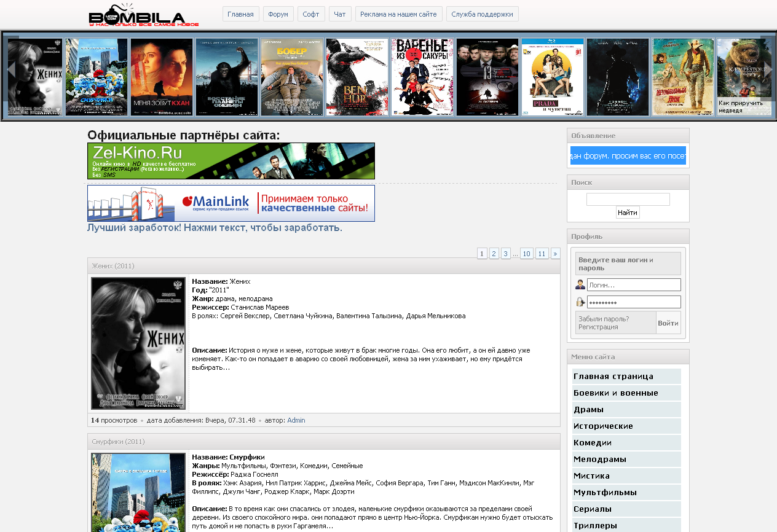Image resolution: width=777 pixels, height=532 pixels.
Task: Open Сериалы category in site menu
Action: 626,509
